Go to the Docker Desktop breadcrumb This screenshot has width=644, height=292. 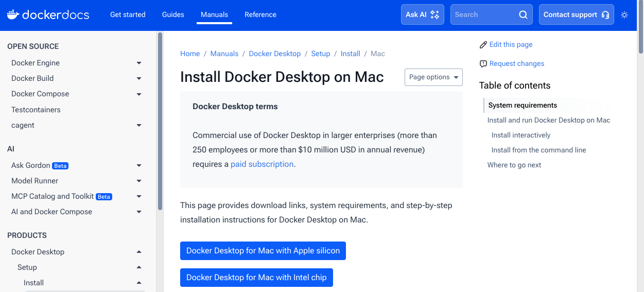click(275, 54)
